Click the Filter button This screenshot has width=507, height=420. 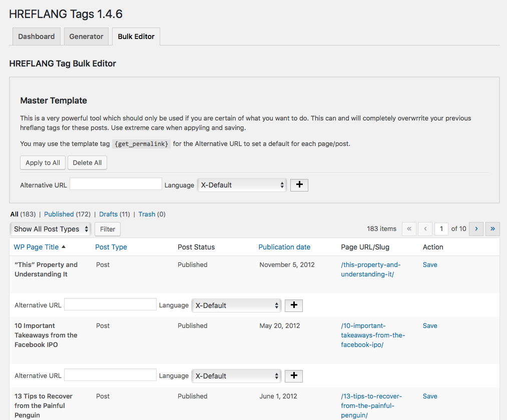[108, 229]
